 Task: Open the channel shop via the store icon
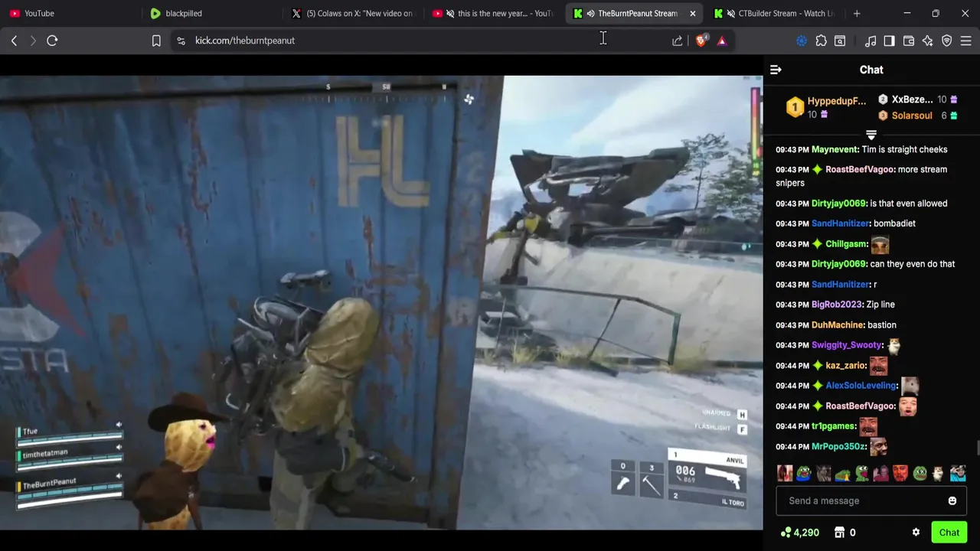point(839,533)
